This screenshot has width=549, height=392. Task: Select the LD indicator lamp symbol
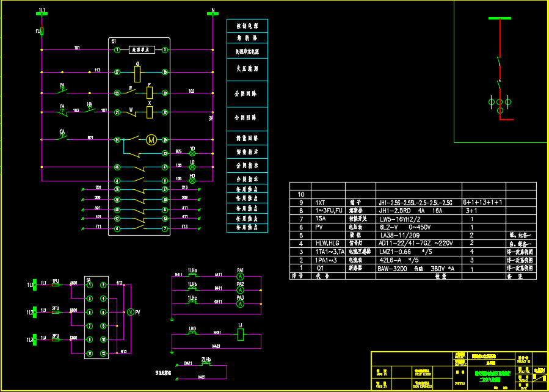(192, 167)
